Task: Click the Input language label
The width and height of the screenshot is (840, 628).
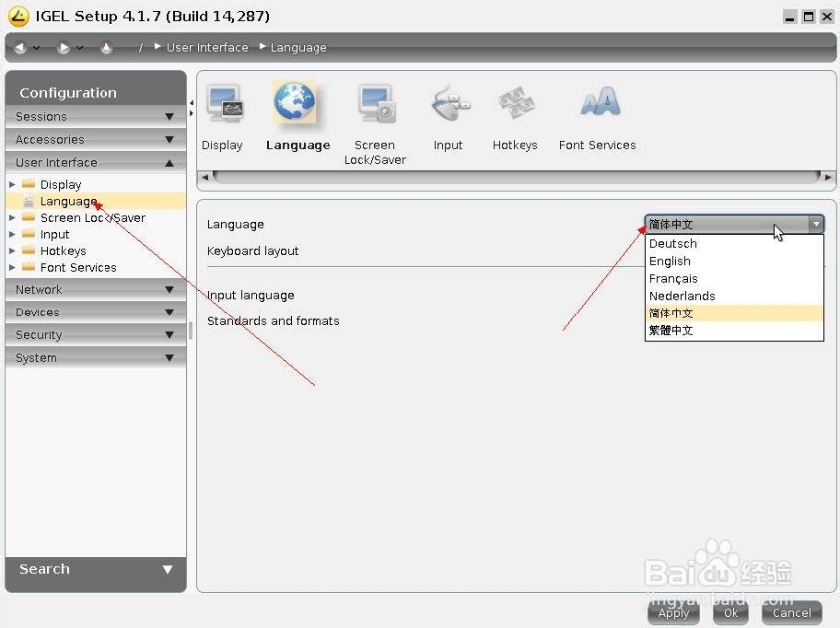Action: tap(251, 296)
